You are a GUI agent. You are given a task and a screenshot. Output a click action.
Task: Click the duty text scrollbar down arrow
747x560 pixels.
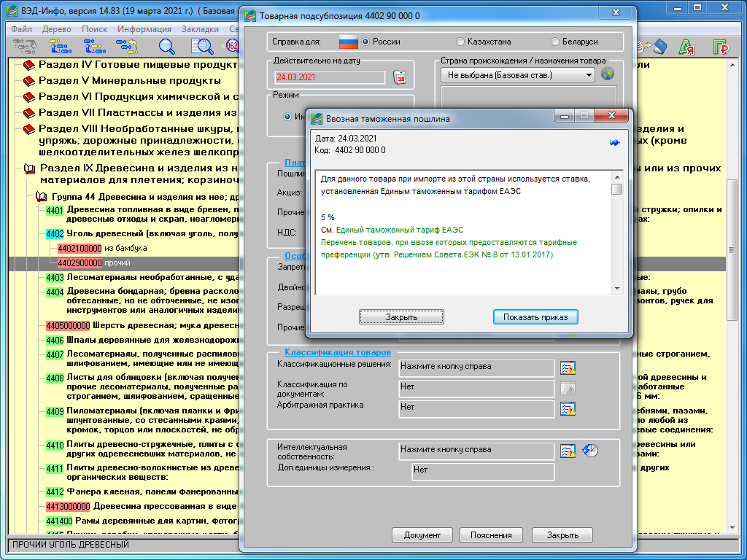(x=617, y=288)
